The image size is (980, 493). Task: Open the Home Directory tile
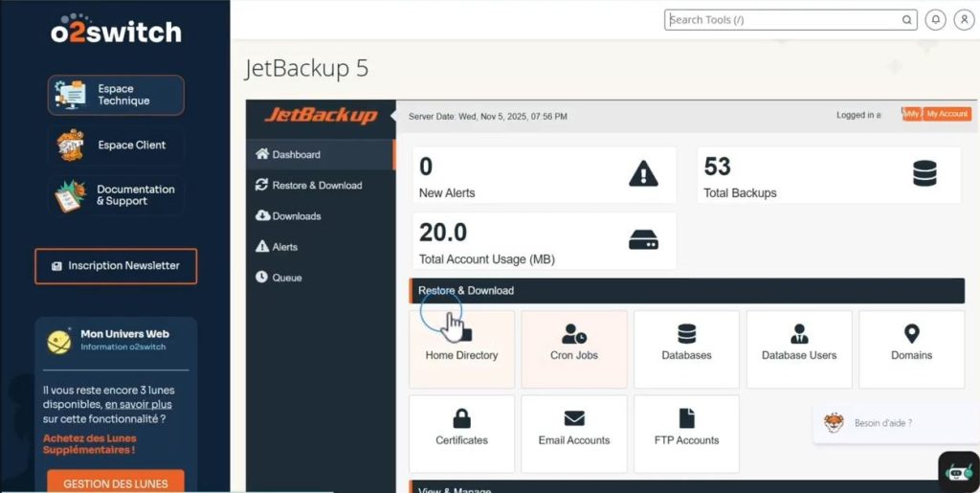coord(462,350)
